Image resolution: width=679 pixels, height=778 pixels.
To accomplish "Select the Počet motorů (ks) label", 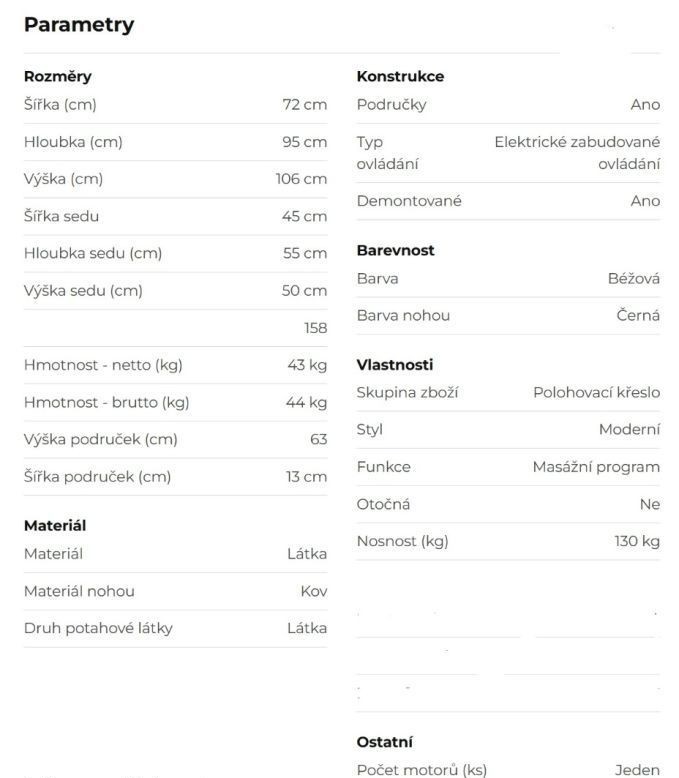I will pos(421,770).
